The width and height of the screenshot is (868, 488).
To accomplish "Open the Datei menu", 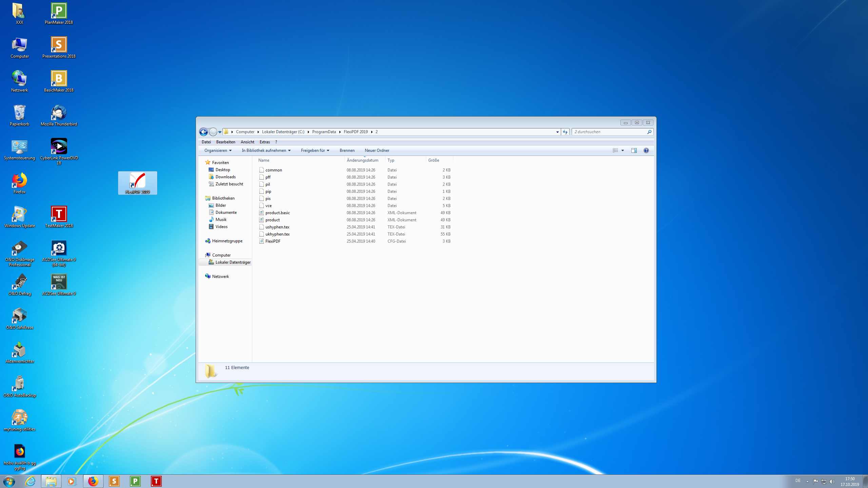I will [206, 142].
